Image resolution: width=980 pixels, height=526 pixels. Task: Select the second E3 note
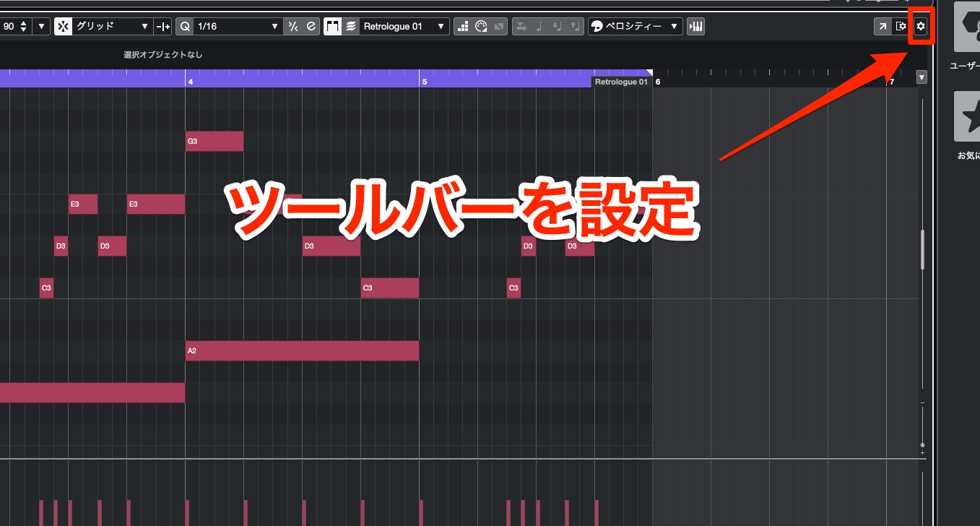[156, 204]
